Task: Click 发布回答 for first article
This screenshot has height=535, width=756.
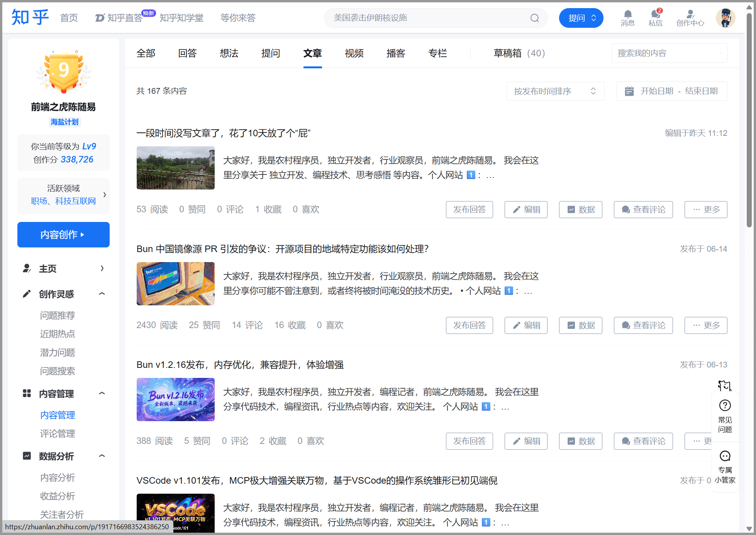Action: coord(470,210)
